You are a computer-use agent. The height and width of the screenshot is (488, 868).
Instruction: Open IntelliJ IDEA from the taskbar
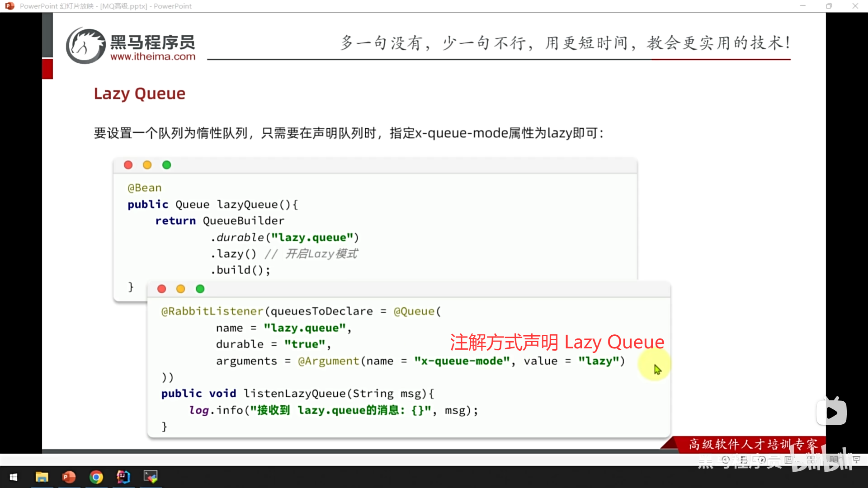pos(123,477)
